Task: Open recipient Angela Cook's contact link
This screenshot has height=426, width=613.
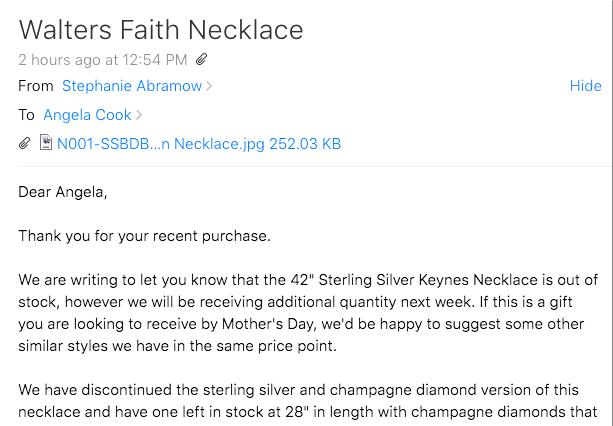Action: (x=87, y=115)
